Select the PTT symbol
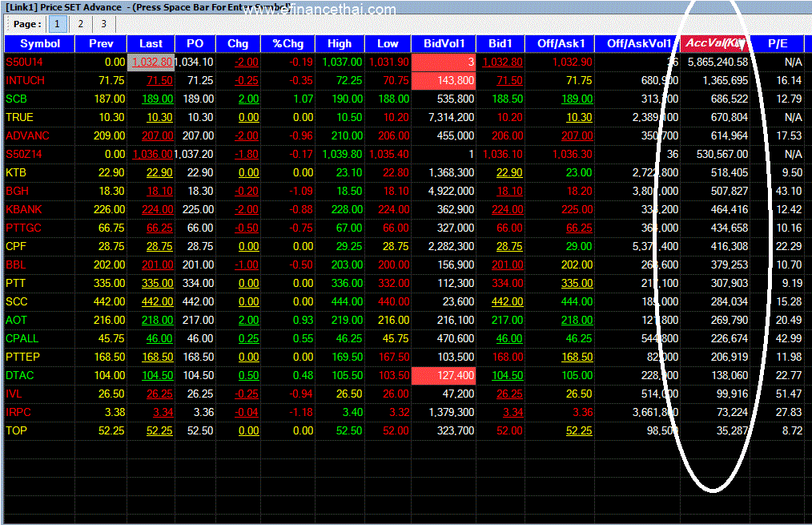The height and width of the screenshot is (525, 812). tap(15, 284)
